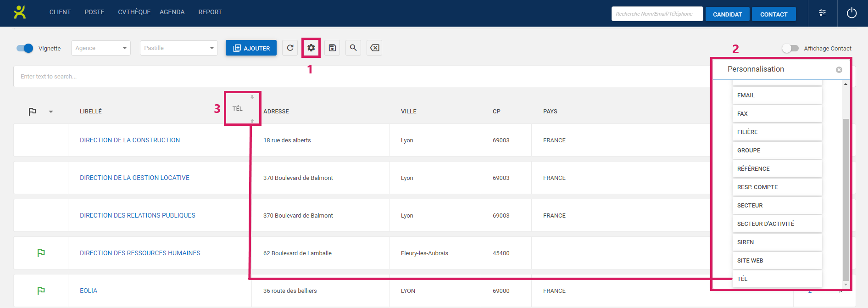
Task: Open DIRECTION DES RESSOURCES HUMAINES link
Action: 140,253
